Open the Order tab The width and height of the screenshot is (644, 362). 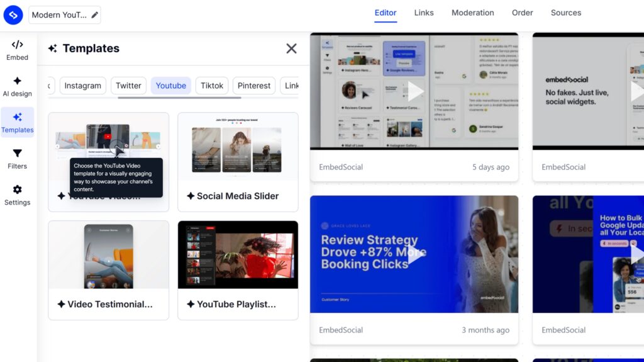(523, 13)
